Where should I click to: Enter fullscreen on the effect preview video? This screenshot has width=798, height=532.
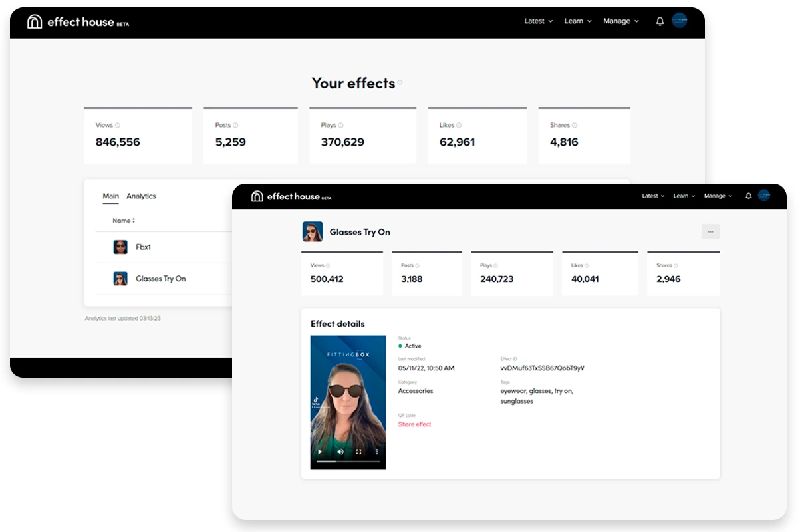(358, 452)
